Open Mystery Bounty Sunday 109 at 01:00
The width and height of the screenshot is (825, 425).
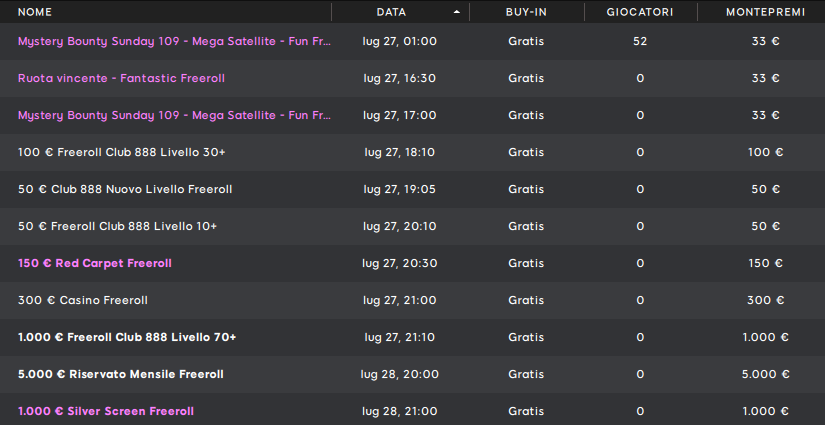point(174,42)
